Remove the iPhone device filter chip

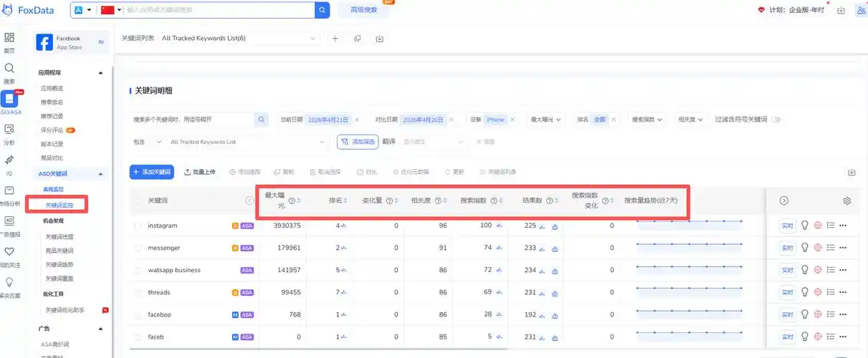(512, 120)
